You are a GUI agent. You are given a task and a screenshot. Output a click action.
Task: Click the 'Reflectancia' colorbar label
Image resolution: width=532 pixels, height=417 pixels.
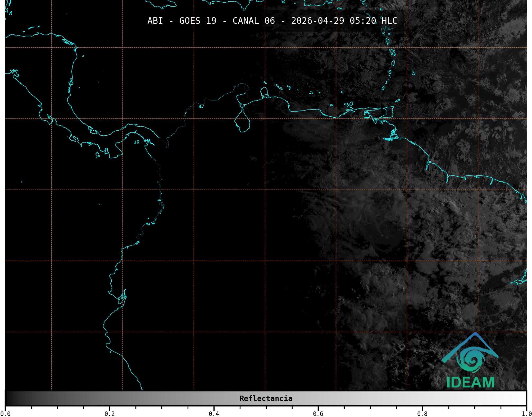pos(266,398)
